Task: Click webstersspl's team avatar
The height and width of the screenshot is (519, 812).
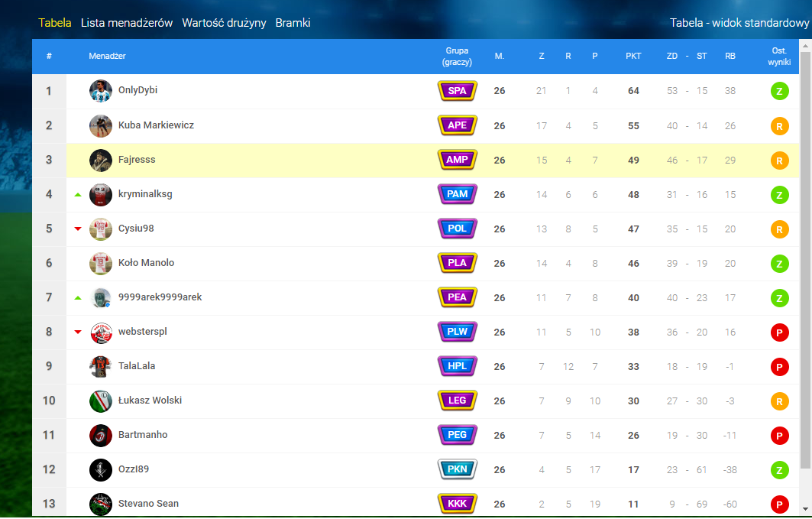Action: 101,332
